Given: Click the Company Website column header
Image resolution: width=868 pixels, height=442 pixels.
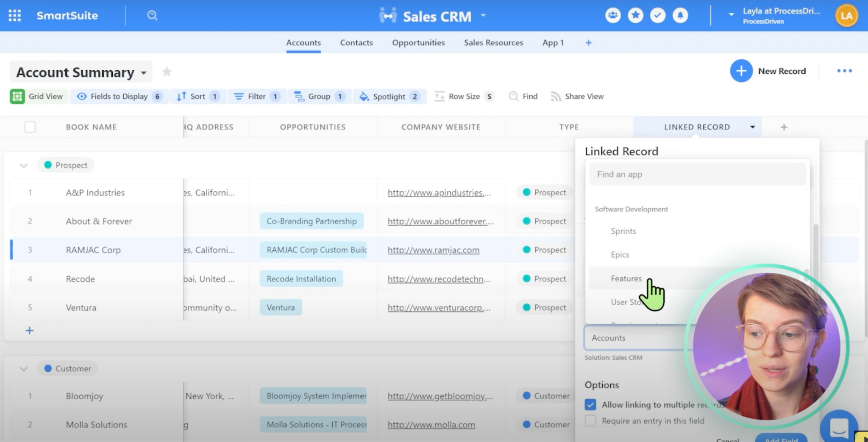Looking at the screenshot, I should point(441,127).
